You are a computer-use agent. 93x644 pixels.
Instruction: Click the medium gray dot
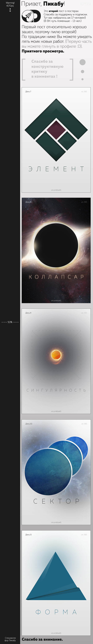82,72
